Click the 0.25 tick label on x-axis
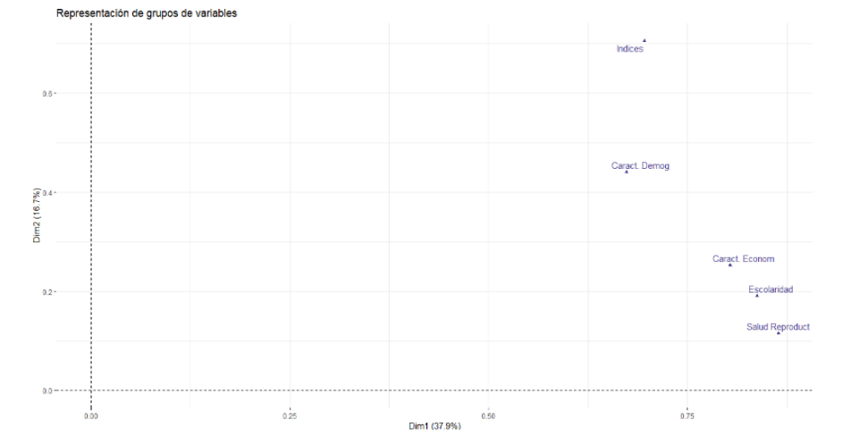The height and width of the screenshot is (436, 868). 290,415
